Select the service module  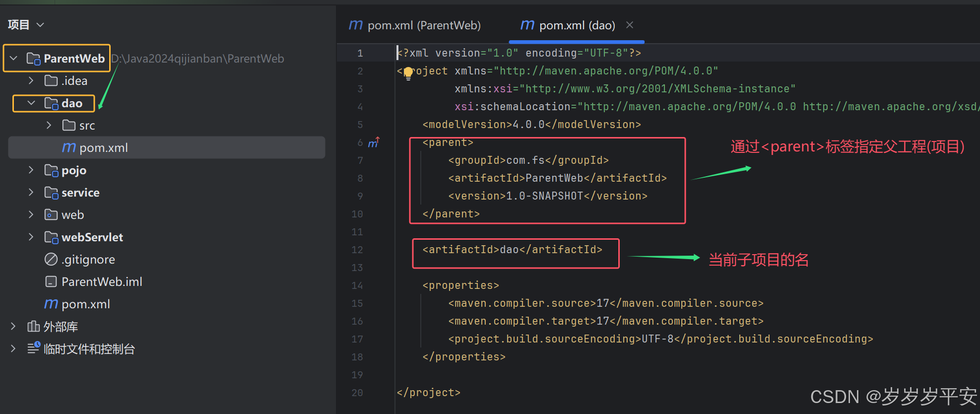80,193
